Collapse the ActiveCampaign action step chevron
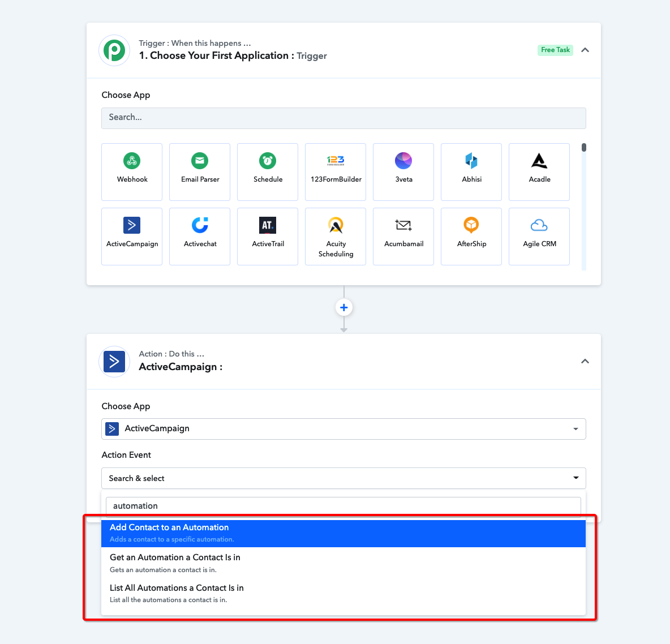Viewport: 670px width, 644px height. [585, 361]
